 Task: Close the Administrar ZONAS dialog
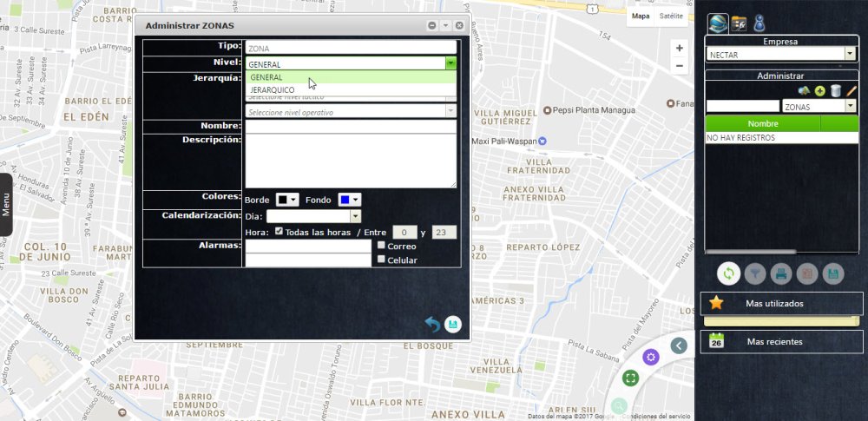point(459,25)
